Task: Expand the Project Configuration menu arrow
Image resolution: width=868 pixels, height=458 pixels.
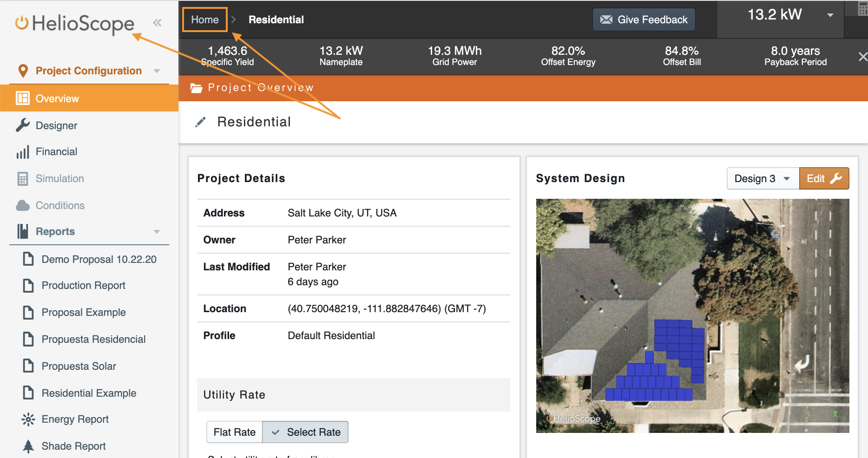Action: 157,71
